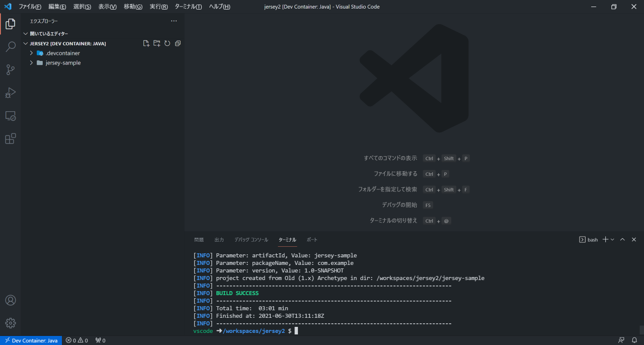Select the bash terminal instance

(589, 240)
